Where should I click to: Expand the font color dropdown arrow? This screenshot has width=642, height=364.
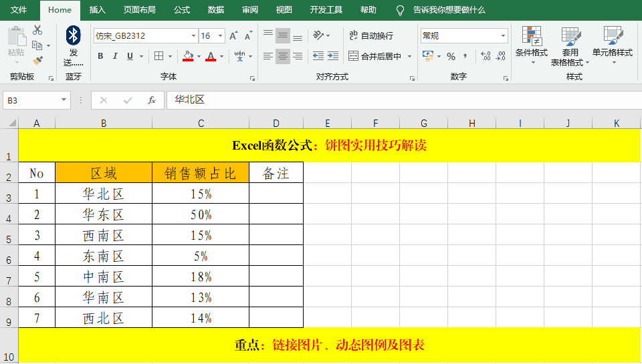point(222,57)
